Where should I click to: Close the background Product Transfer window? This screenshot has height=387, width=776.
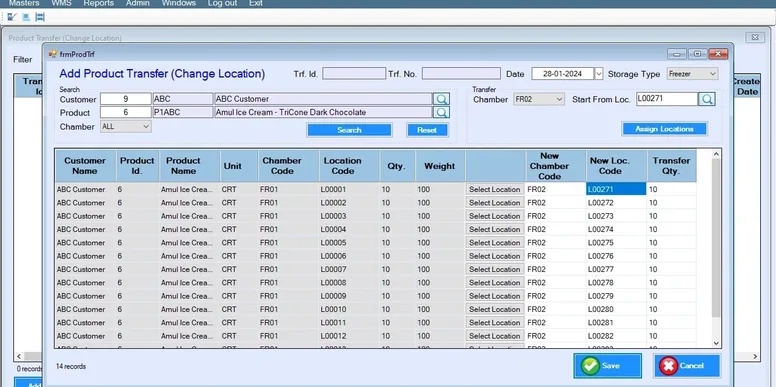pyautogui.click(x=755, y=38)
